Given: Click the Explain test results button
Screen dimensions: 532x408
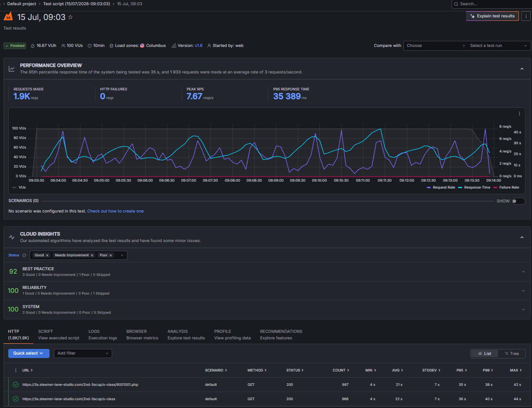Looking at the screenshot, I should 492,16.
